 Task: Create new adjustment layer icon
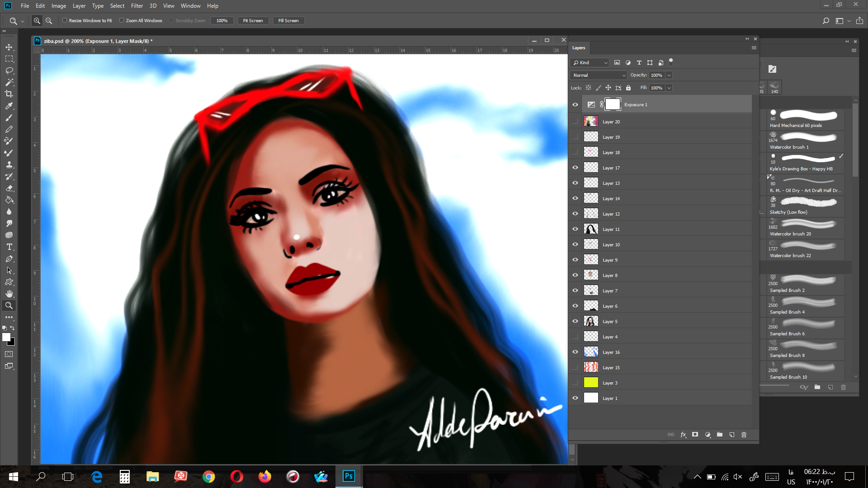[x=708, y=435]
